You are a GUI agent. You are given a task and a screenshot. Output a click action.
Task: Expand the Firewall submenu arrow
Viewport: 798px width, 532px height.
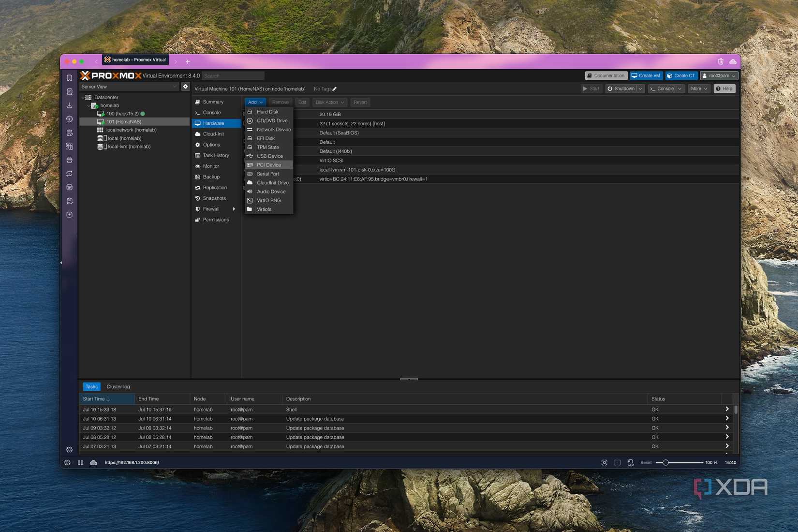[x=234, y=209]
